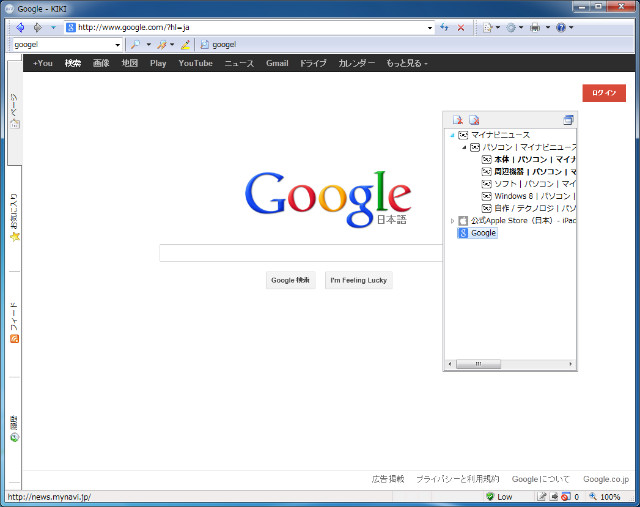This screenshot has height=507, width=640.
Task: Click the forward navigation arrow
Action: [38, 27]
